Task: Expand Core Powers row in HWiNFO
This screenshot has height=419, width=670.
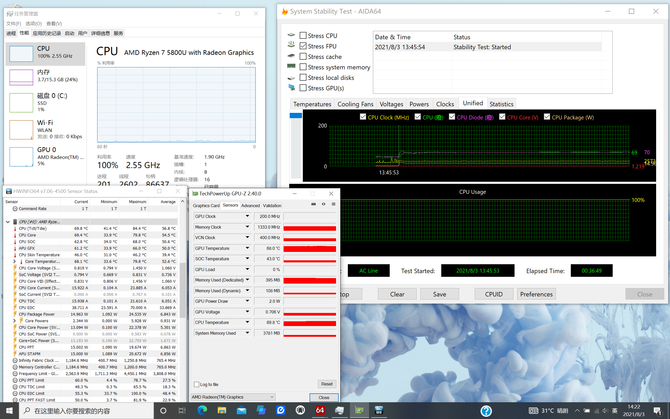Action: pos(15,320)
